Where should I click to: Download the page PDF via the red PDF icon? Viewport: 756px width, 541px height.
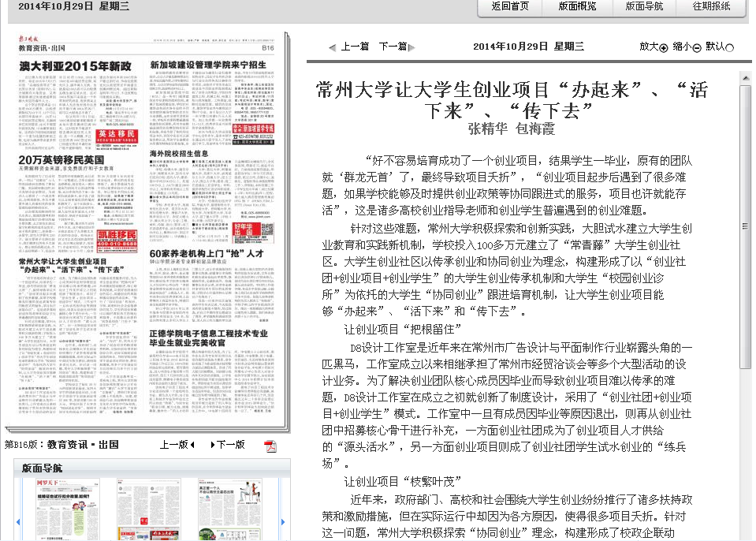(270, 446)
